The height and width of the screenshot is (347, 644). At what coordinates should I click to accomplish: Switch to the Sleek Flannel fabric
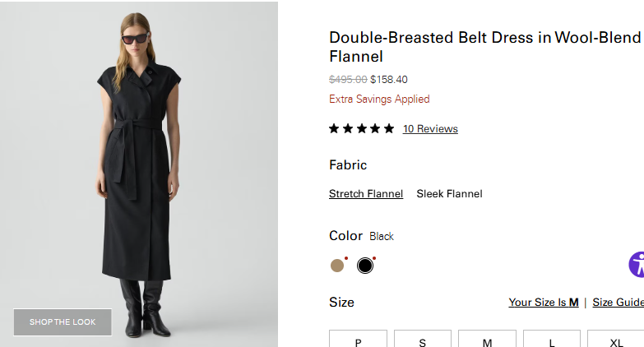[449, 194]
